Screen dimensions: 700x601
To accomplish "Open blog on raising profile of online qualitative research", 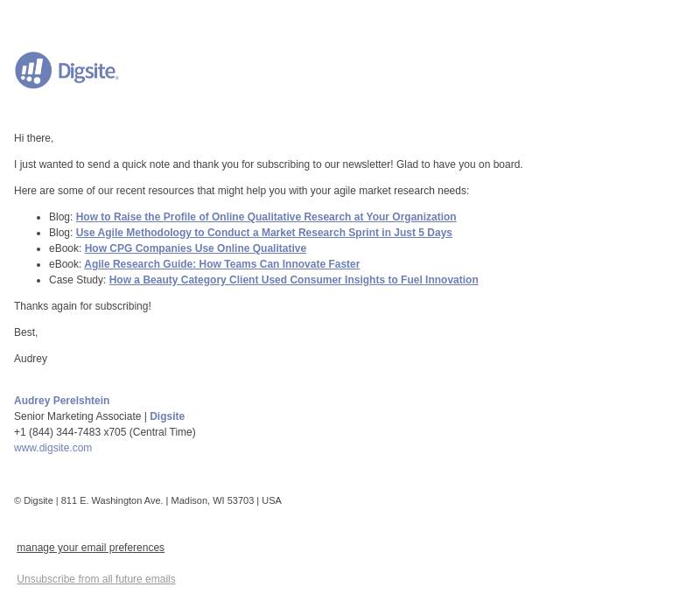I will (266, 217).
